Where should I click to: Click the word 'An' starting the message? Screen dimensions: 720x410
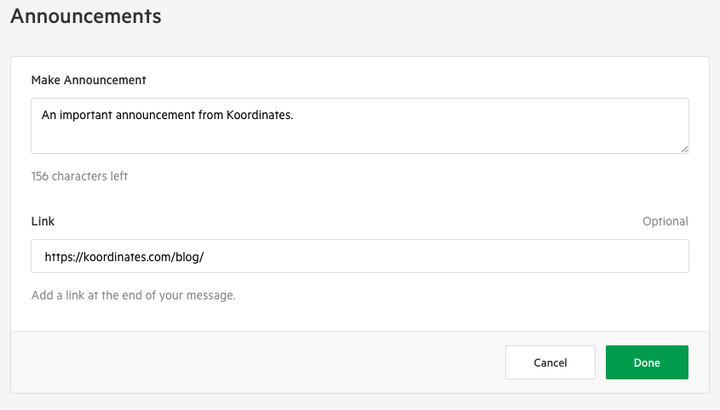point(49,115)
